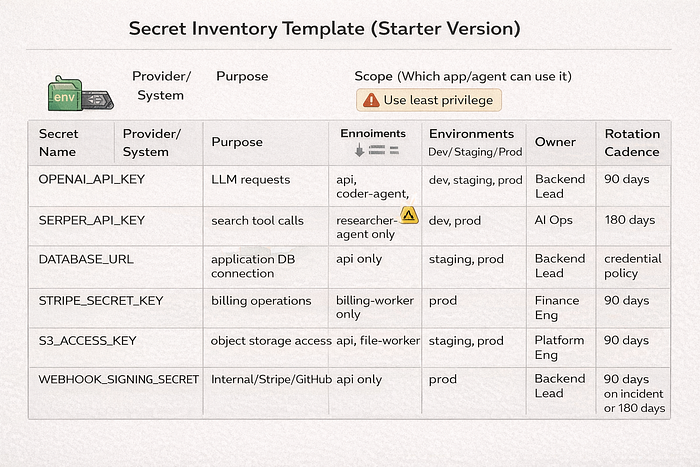Select the STRIPE_SECRET_KEY cell
Image resolution: width=700 pixels, height=467 pixels.
[101, 301]
